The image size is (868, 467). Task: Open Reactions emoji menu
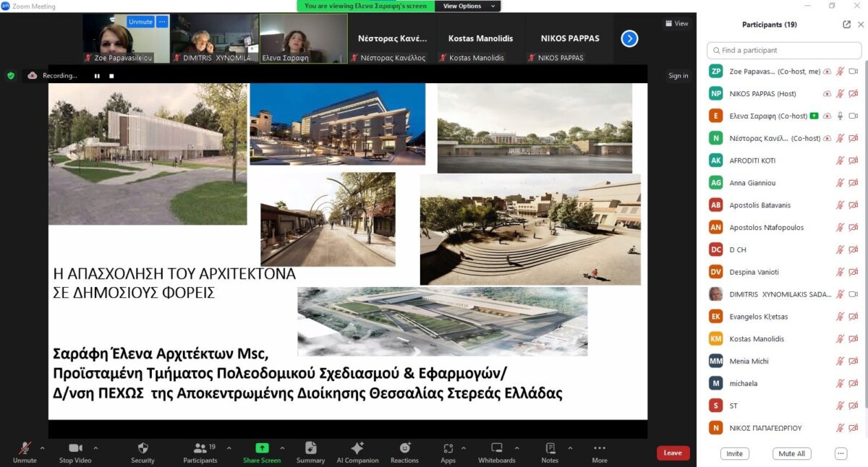(404, 449)
